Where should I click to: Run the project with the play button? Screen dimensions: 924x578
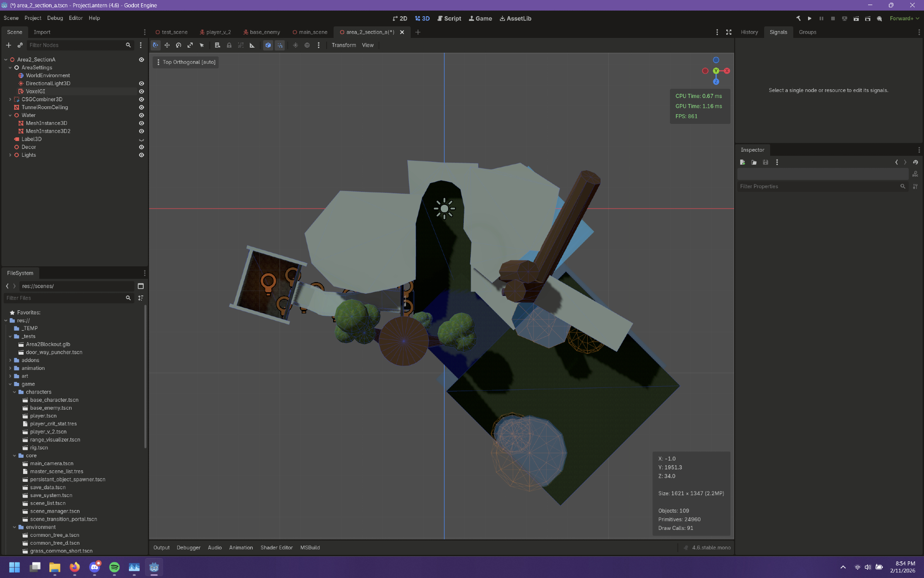click(x=809, y=18)
